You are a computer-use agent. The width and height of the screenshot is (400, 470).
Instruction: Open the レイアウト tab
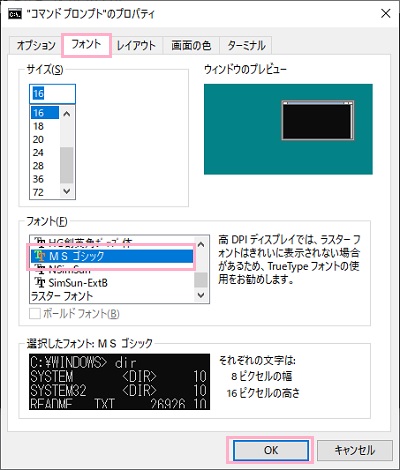(x=136, y=45)
